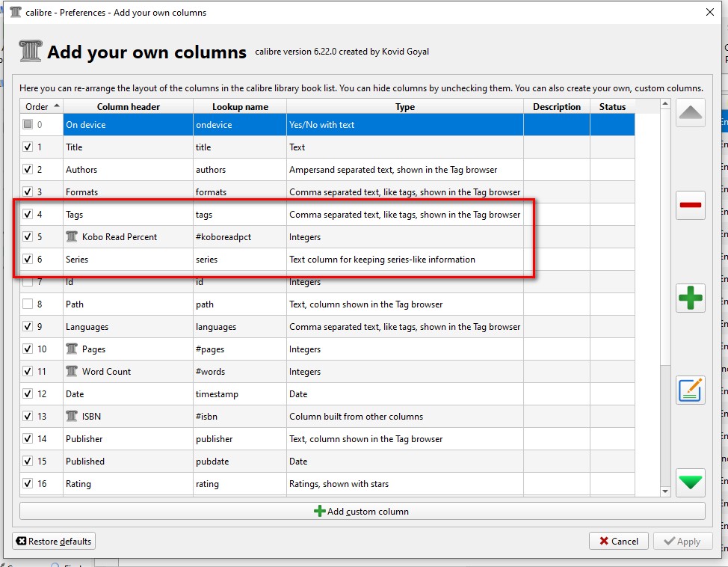
Task: Hide the Pages column via its checkbox
Action: coord(28,349)
